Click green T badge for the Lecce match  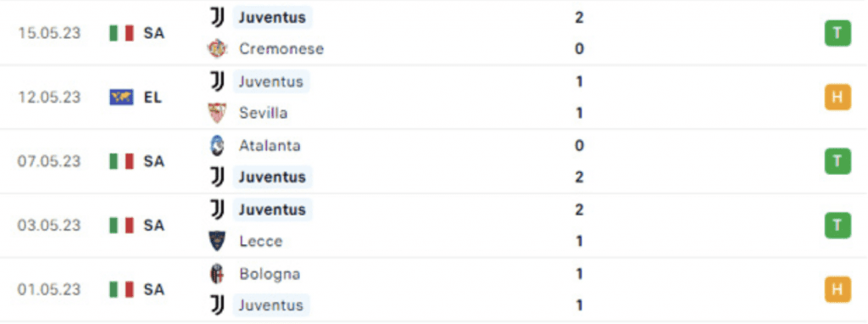coord(837,226)
